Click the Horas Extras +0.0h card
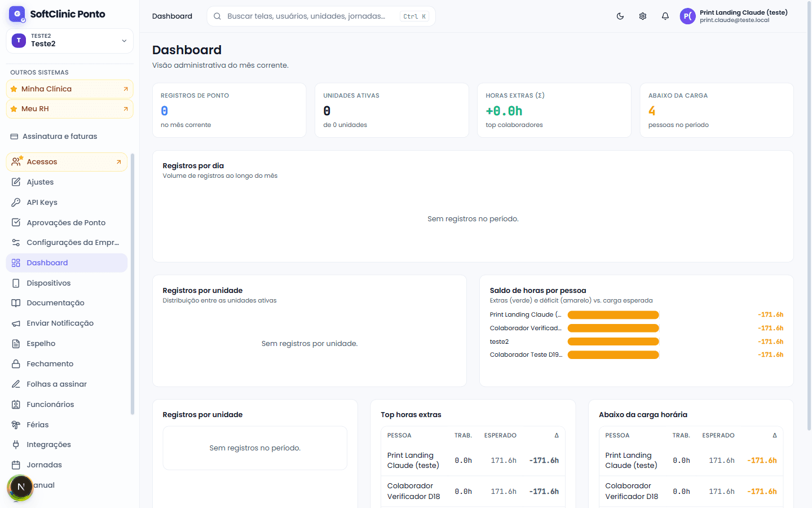 click(x=554, y=110)
